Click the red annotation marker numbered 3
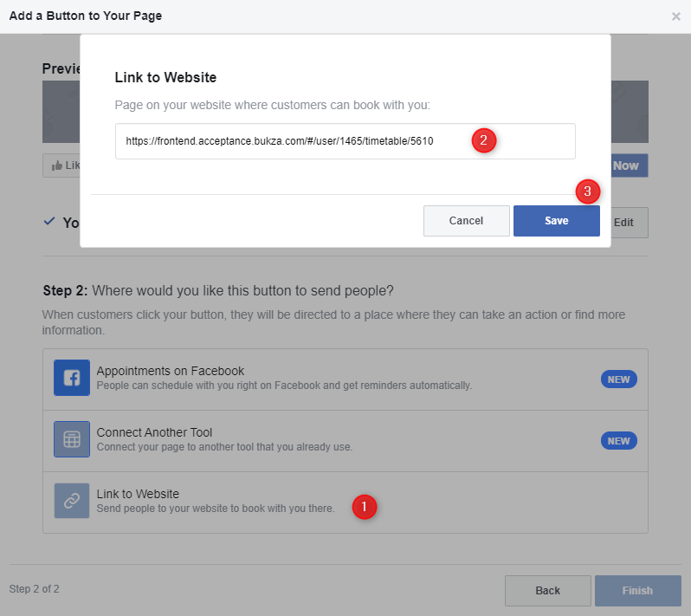Image resolution: width=691 pixels, height=616 pixels. [x=587, y=191]
